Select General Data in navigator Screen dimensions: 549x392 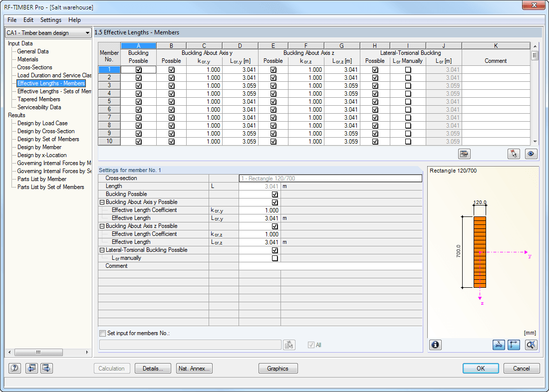coord(33,51)
